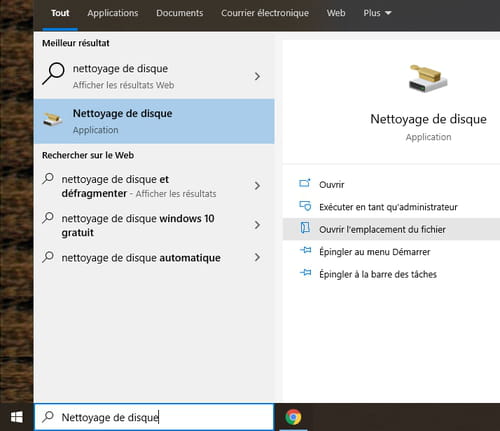Image resolution: width=500 pixels, height=431 pixels.
Task: Select the Courrier électronique tab
Action: tap(265, 13)
